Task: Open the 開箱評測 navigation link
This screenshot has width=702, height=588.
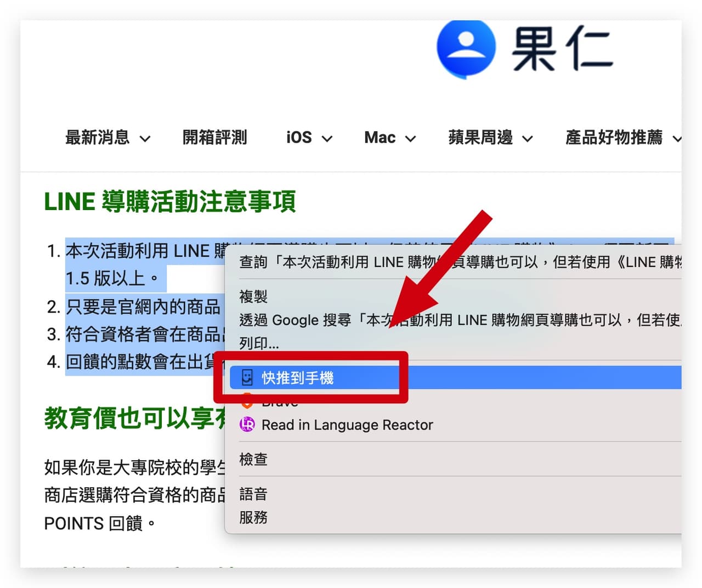Action: (x=214, y=137)
